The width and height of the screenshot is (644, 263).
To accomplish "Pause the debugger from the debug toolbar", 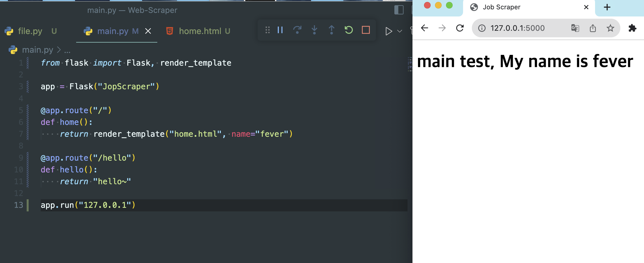I will point(280,30).
